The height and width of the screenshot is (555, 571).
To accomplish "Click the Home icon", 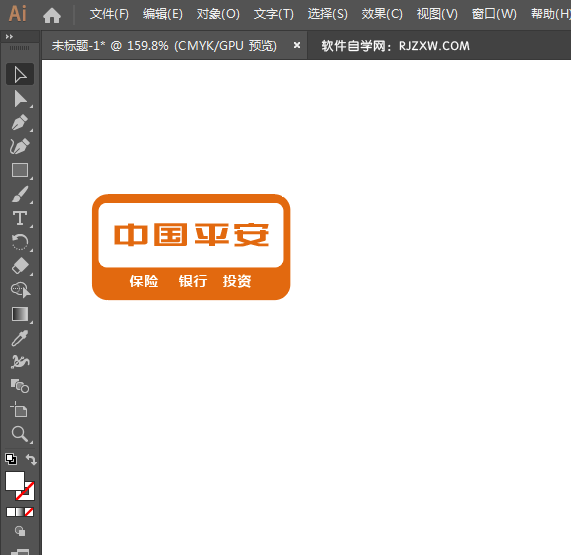I will (x=52, y=15).
